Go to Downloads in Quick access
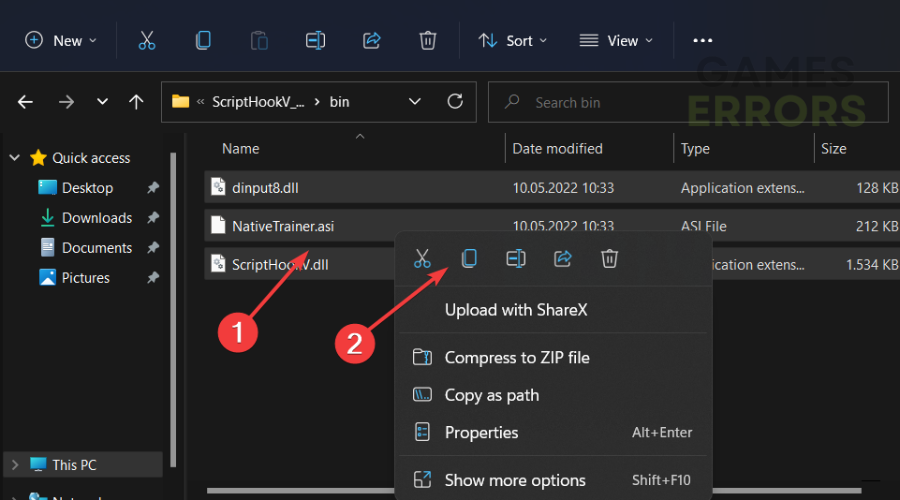 96,218
